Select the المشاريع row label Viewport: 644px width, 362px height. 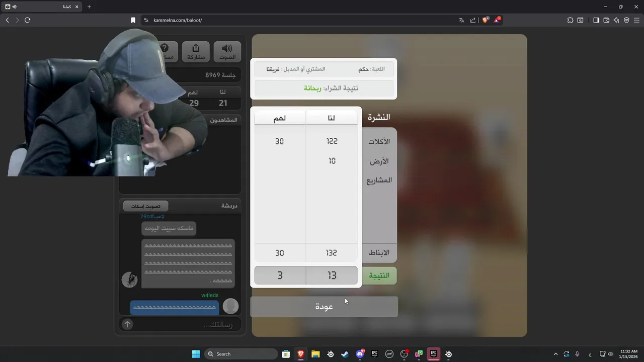[380, 180]
